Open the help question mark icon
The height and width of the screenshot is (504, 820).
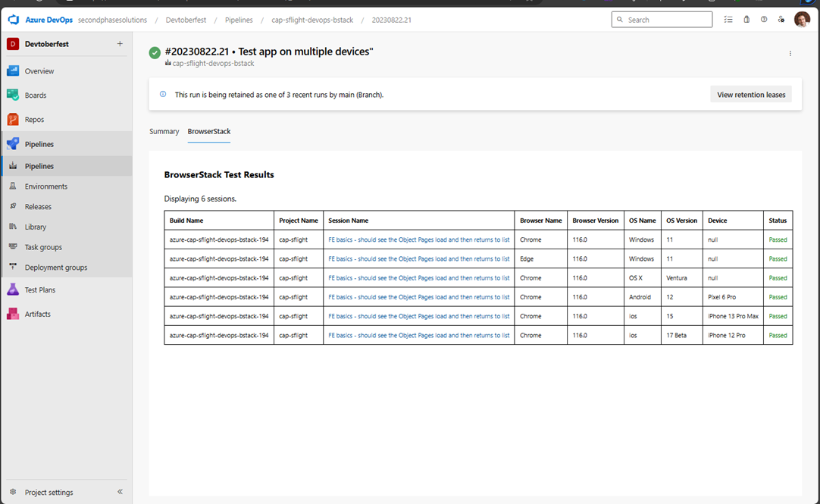[764, 20]
